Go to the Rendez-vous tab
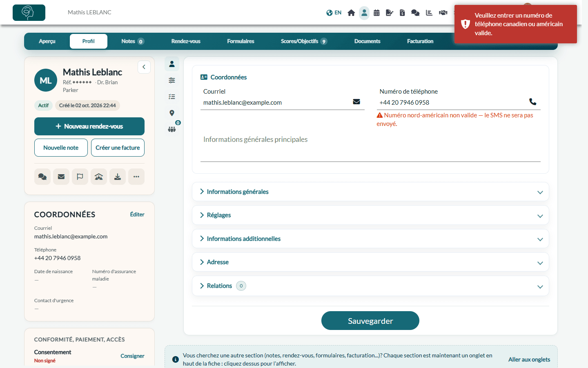This screenshot has width=588, height=368. tap(186, 41)
